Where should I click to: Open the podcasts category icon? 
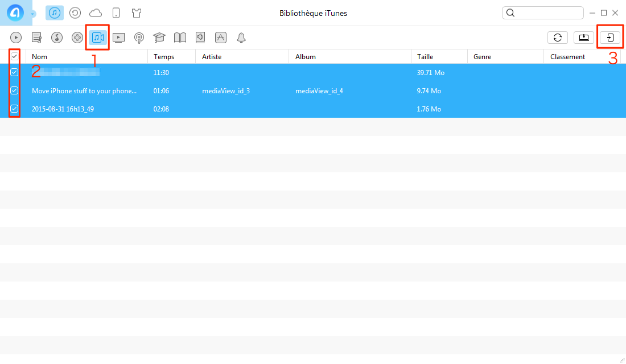click(x=139, y=38)
